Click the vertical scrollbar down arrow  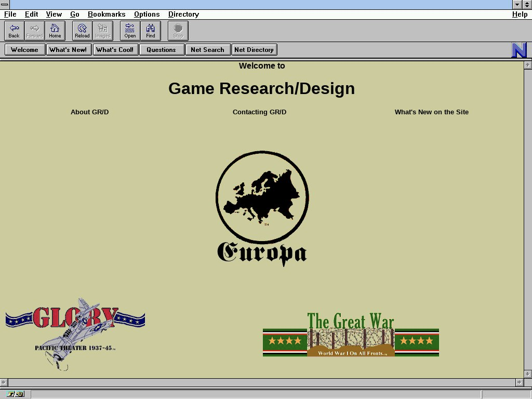pyautogui.click(x=528, y=374)
